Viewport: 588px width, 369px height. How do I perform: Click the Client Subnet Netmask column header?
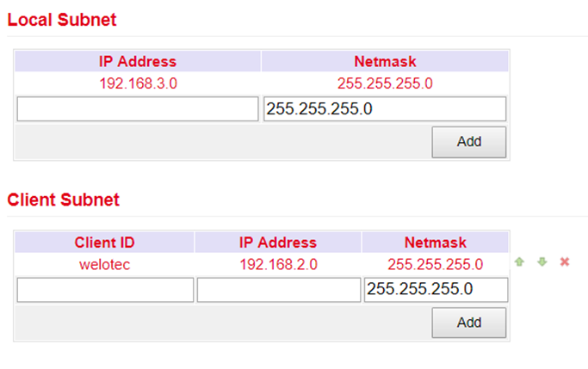coord(435,243)
